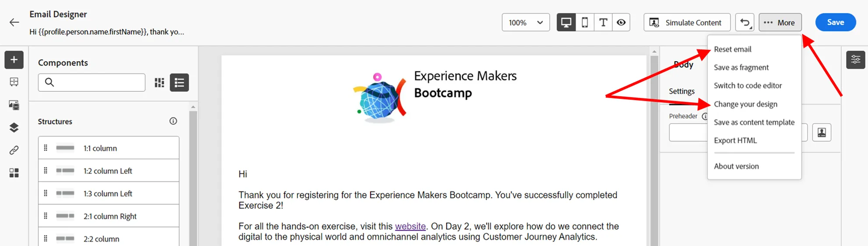This screenshot has height=246, width=868.
Task: Open the More options menu
Action: click(x=780, y=22)
